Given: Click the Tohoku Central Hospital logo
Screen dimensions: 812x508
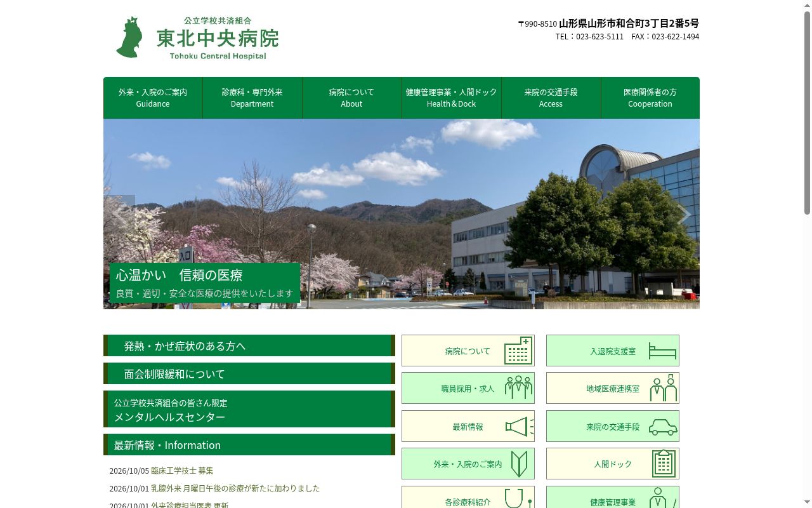Looking at the screenshot, I should [197, 37].
